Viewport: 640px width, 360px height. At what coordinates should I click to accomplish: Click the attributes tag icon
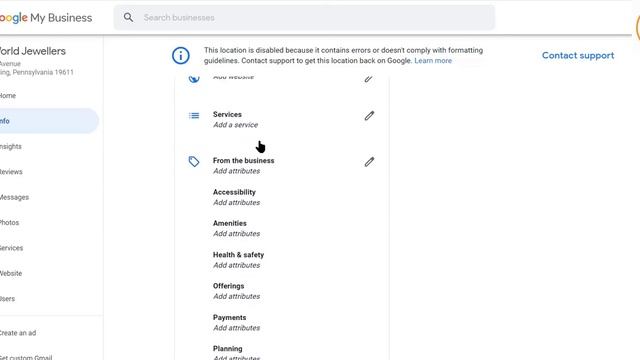[194, 162]
